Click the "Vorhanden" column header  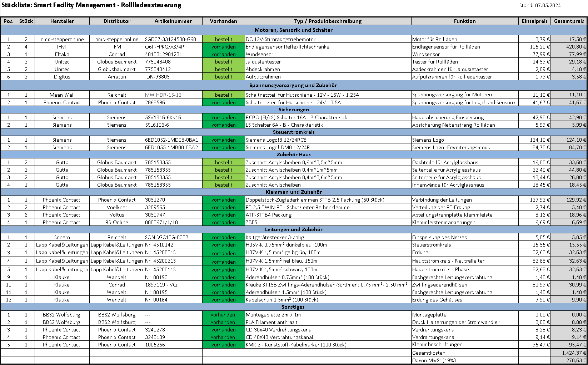coord(223,21)
